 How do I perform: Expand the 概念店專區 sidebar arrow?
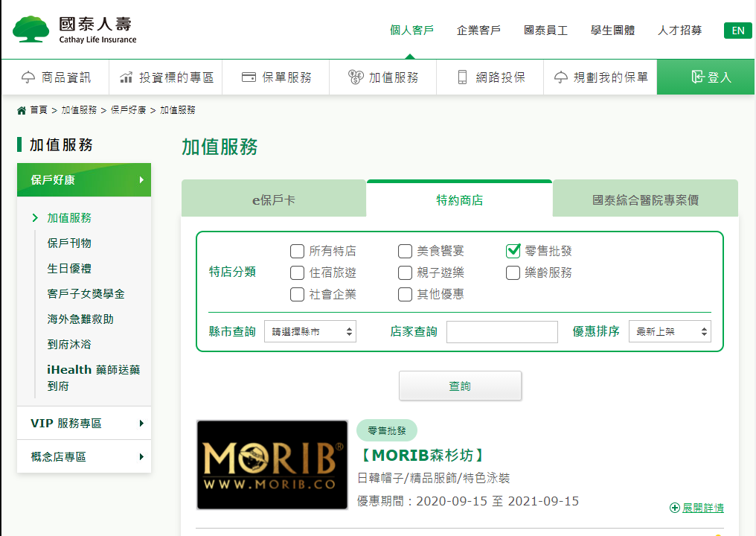pyautogui.click(x=141, y=456)
